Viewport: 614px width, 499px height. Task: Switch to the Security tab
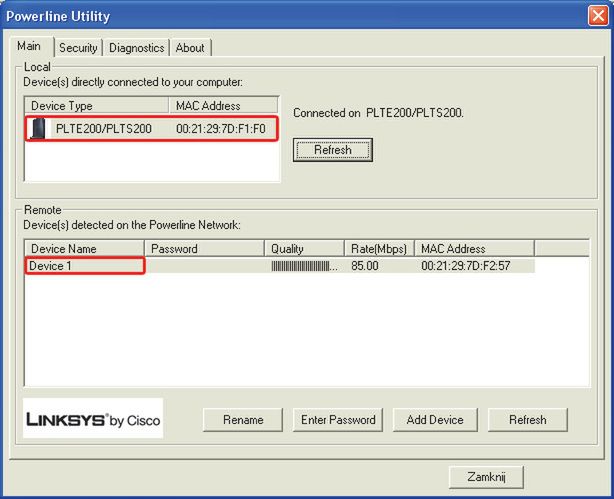(78, 48)
